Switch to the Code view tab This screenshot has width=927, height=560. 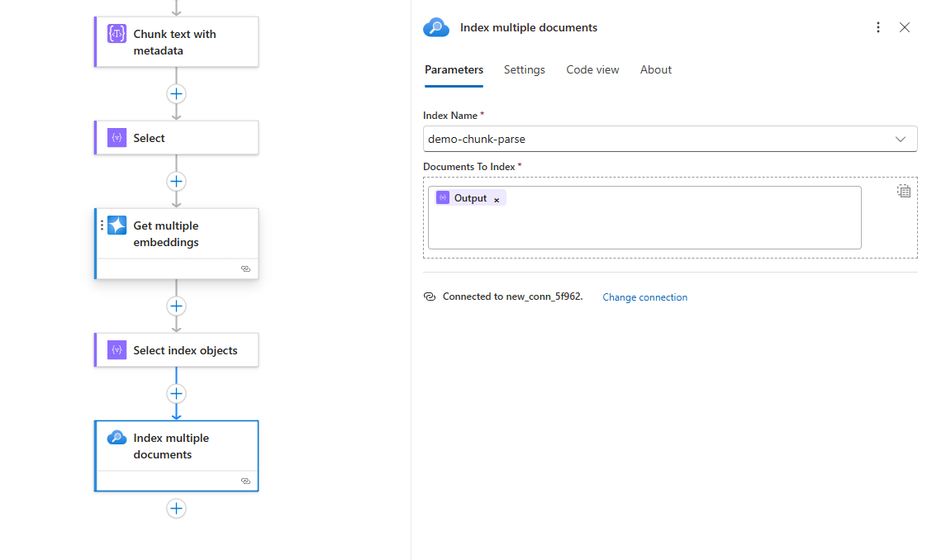pos(592,70)
